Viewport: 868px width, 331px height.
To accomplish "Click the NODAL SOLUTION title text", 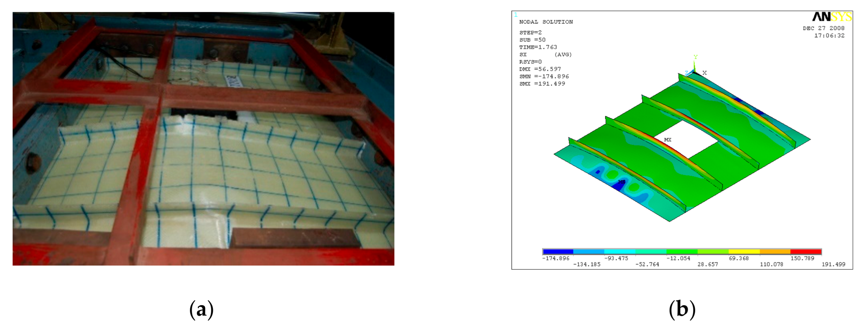I will tap(546, 22).
